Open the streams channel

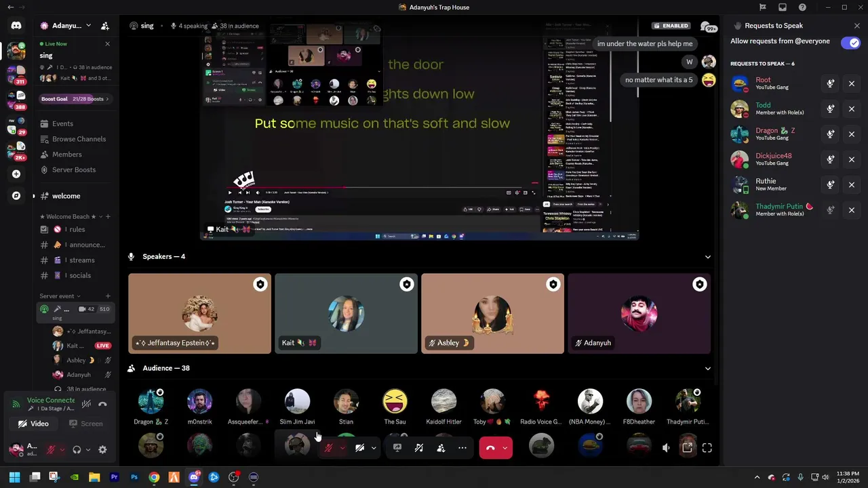75,260
